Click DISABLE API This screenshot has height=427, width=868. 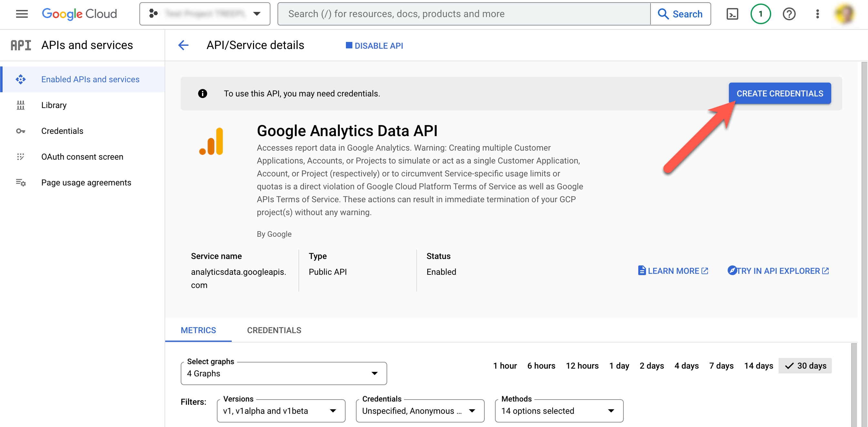374,45
